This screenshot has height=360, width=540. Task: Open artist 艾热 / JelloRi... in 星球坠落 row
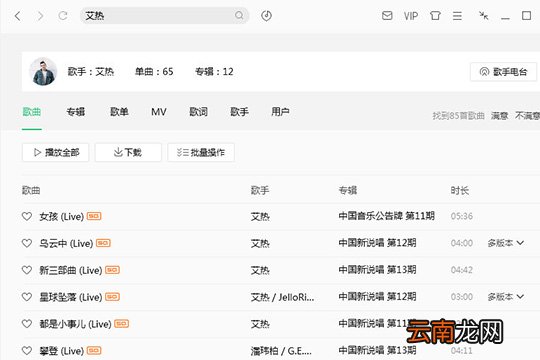pyautogui.click(x=282, y=297)
